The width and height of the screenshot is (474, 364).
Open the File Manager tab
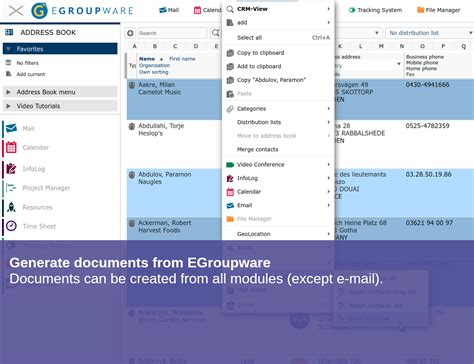pos(439,10)
